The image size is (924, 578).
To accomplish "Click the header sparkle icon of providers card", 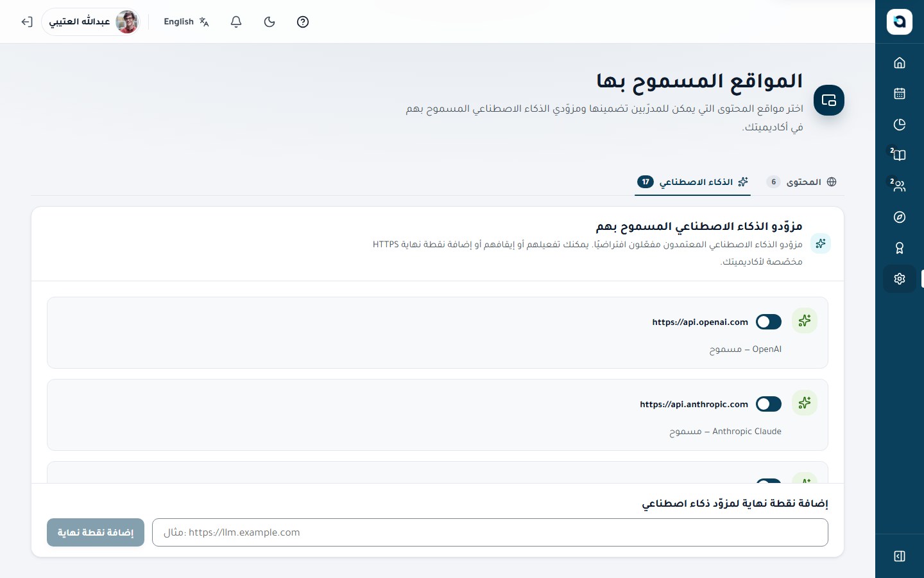I will point(821,243).
